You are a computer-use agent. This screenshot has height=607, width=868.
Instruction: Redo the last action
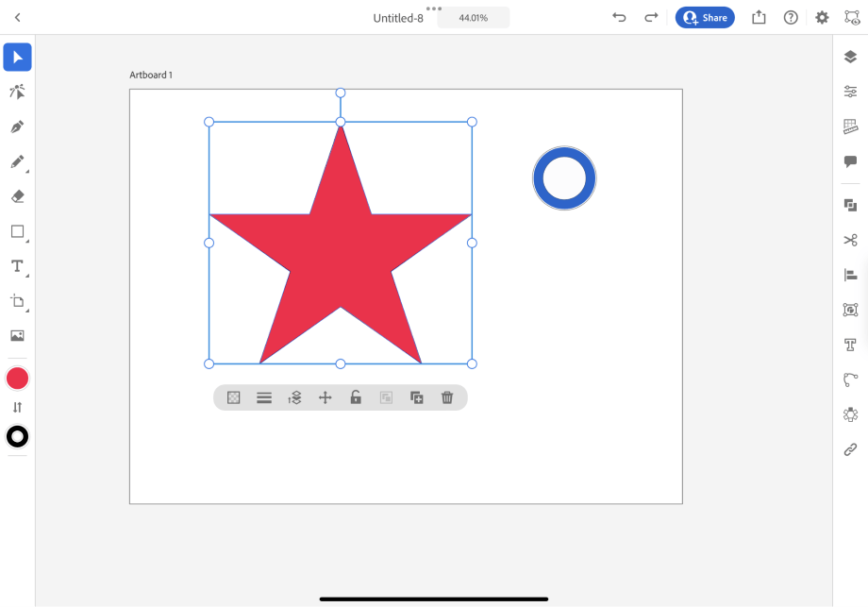(651, 17)
